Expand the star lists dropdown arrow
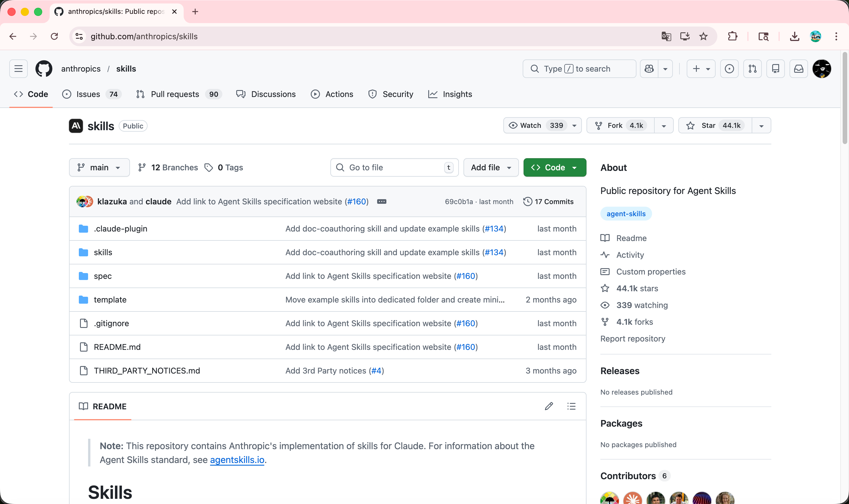Image resolution: width=849 pixels, height=504 pixels. 761,126
